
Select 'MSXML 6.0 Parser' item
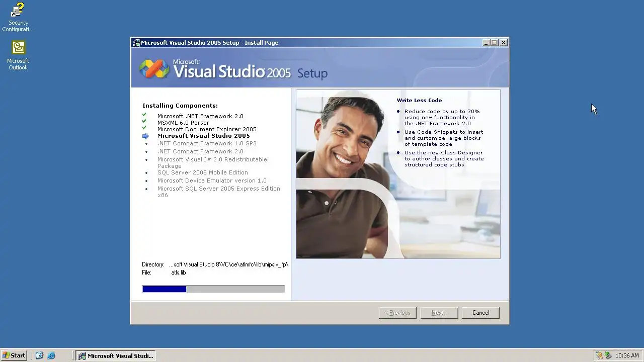(x=183, y=123)
